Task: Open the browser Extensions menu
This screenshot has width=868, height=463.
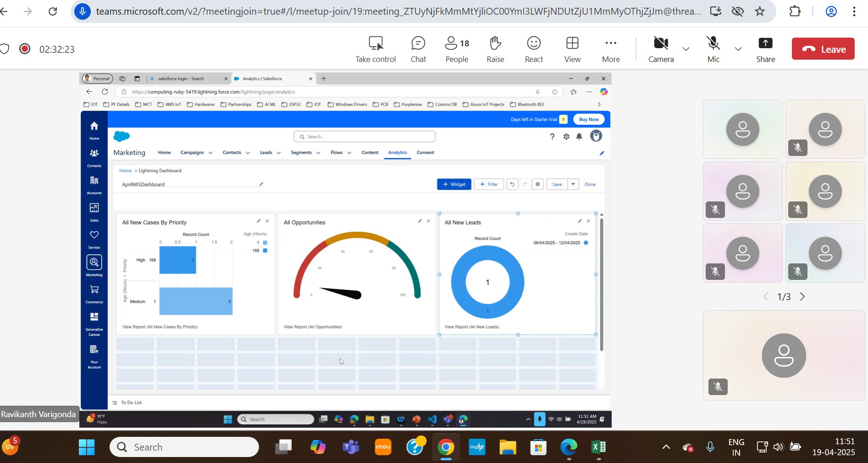Action: pos(795,11)
